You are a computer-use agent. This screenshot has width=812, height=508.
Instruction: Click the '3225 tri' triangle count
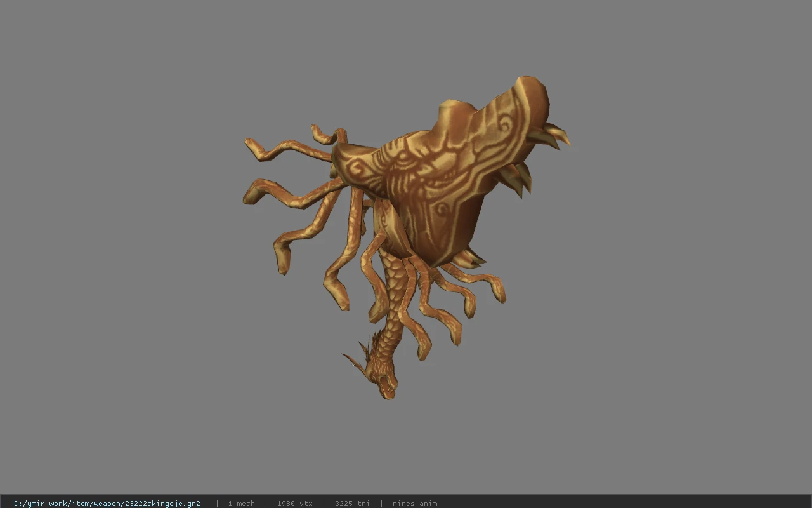[352, 504]
